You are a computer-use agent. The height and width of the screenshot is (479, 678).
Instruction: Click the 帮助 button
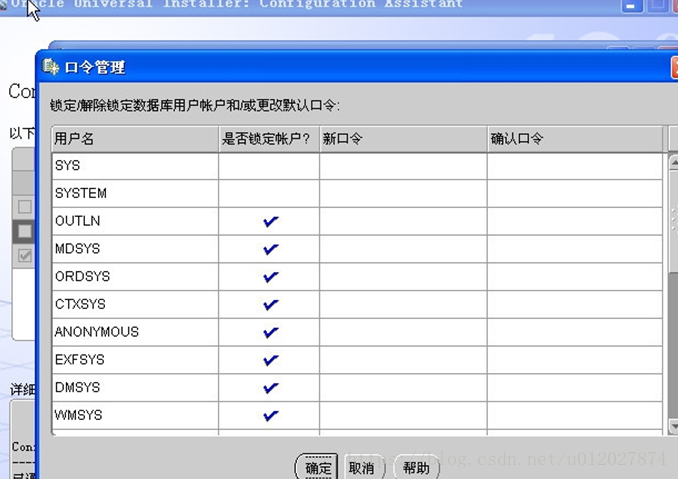pos(416,467)
